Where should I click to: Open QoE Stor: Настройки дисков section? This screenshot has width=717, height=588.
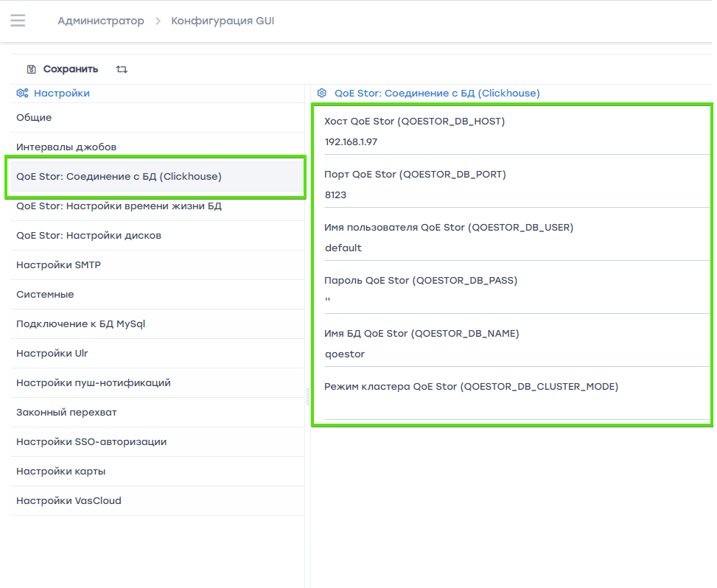88,235
